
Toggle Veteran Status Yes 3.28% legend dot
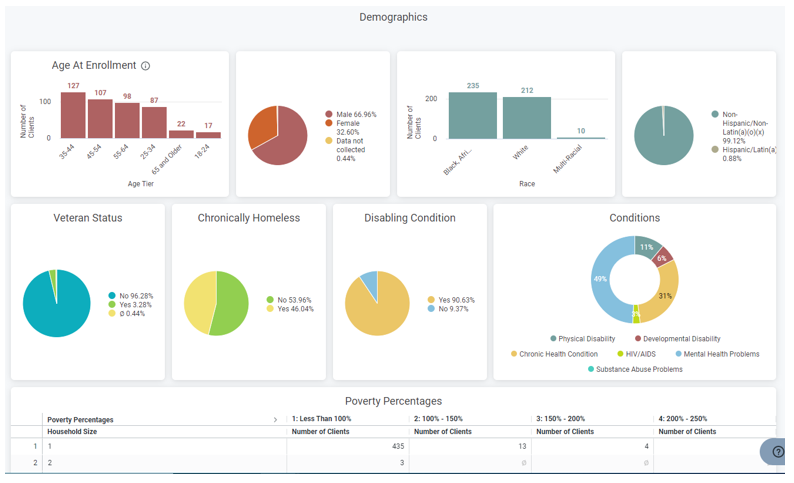[112, 304]
